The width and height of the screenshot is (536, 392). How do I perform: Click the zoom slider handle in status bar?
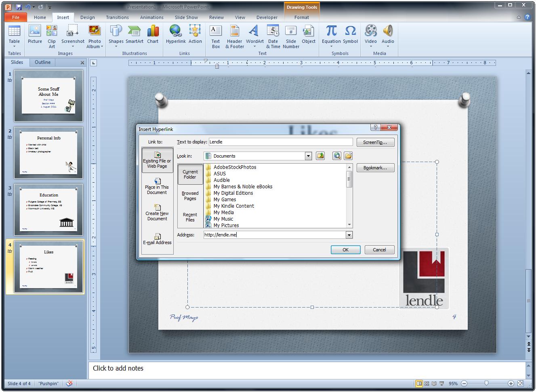pyautogui.click(x=486, y=383)
